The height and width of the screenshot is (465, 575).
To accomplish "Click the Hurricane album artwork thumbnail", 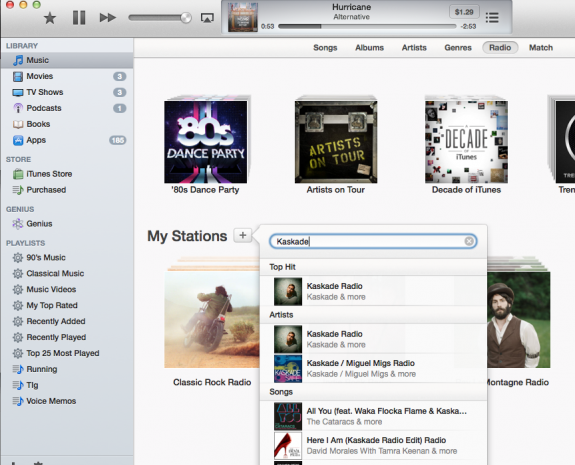I will pyautogui.click(x=243, y=17).
